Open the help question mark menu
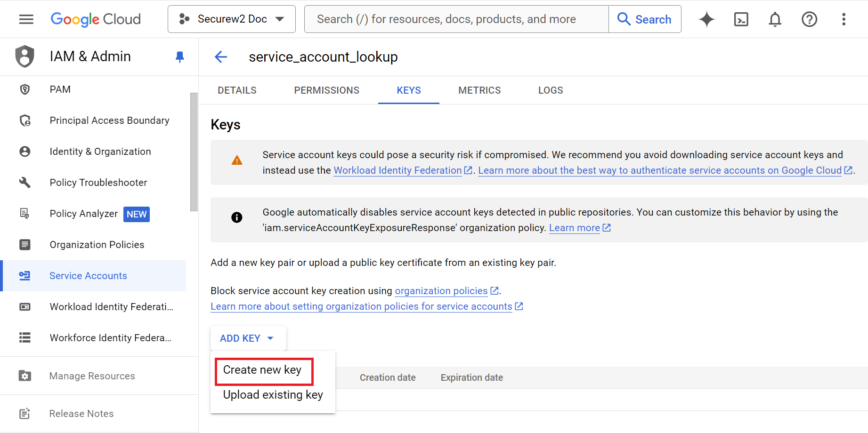Image resolution: width=868 pixels, height=433 pixels. (x=809, y=19)
